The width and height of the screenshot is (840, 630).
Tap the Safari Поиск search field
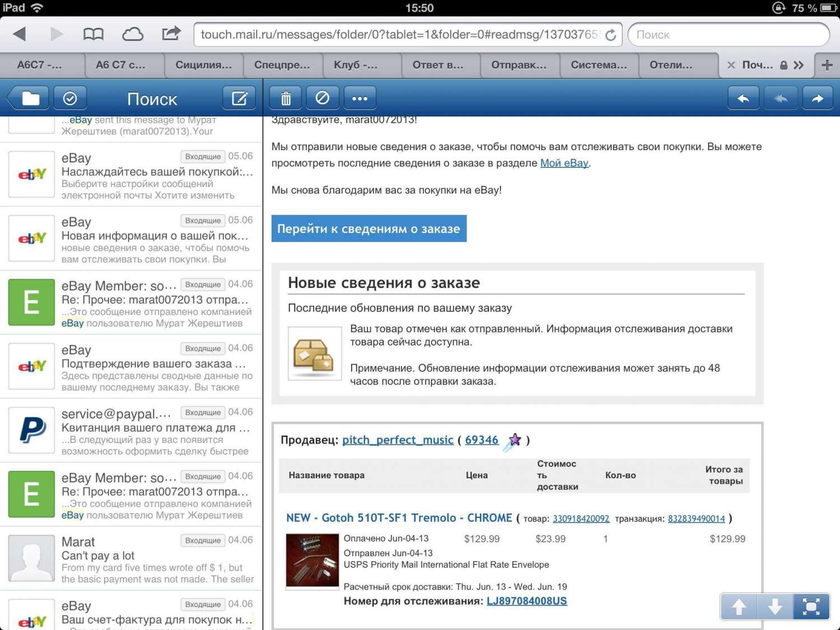pyautogui.click(x=729, y=35)
